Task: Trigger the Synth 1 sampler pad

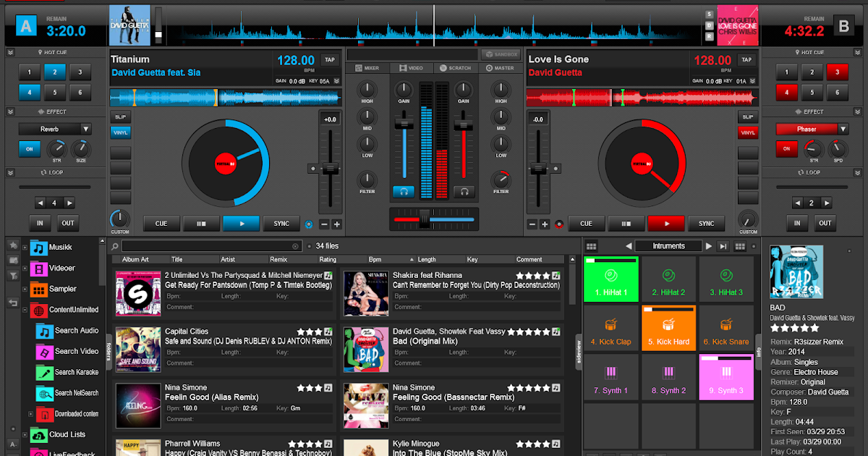Action: 611,377
